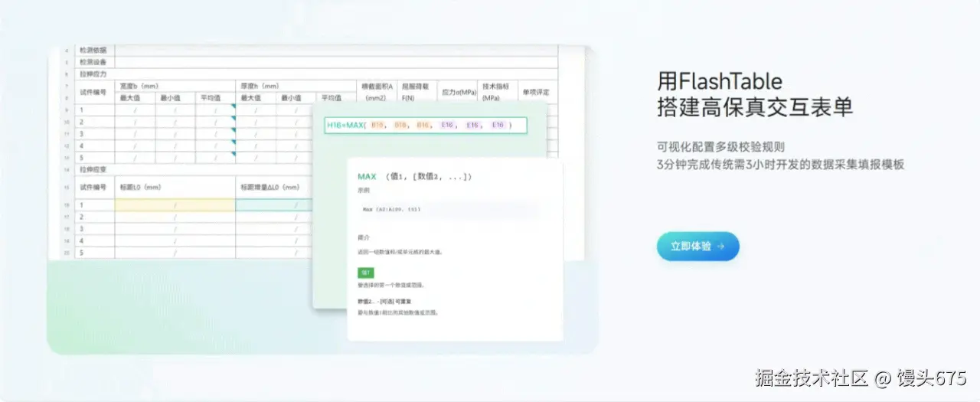Click the 3分钟完成传统需3小时开发 description line
This screenshot has height=402, width=980.
click(781, 165)
